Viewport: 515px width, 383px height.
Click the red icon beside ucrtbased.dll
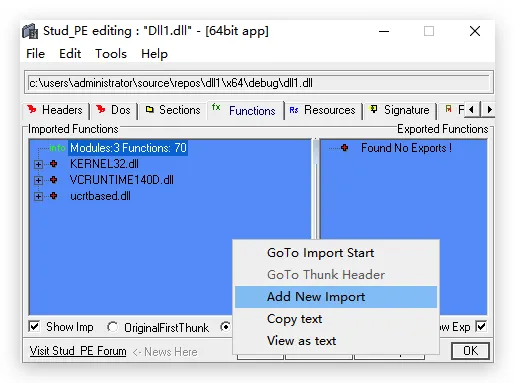[53, 196]
